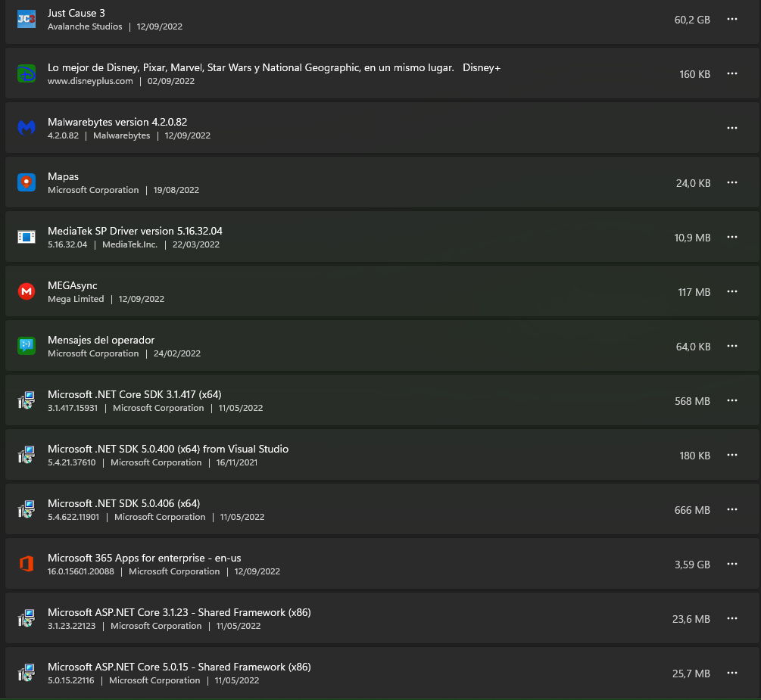This screenshot has height=700, width=761.
Task: Show options for Mapas app
Action: pos(732,182)
